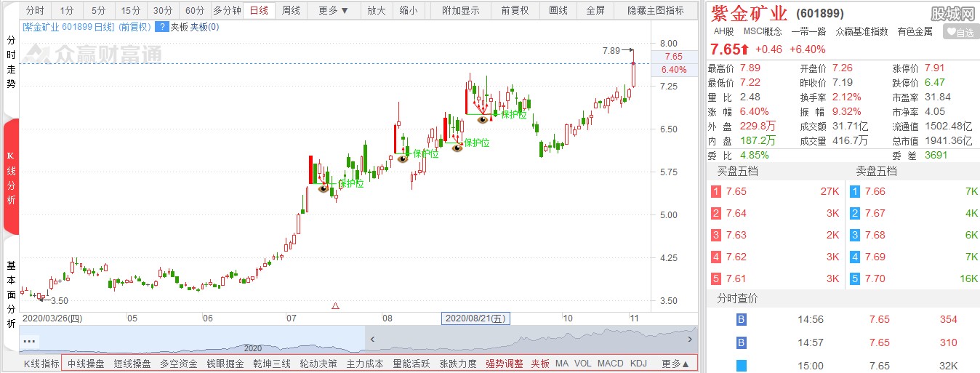Click the 分时查价 section header

point(737,299)
